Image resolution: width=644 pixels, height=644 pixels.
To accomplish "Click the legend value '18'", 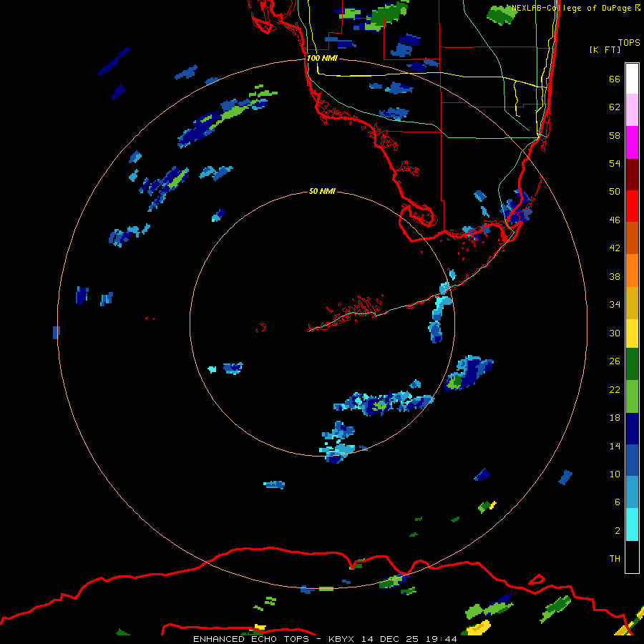I will tap(615, 418).
